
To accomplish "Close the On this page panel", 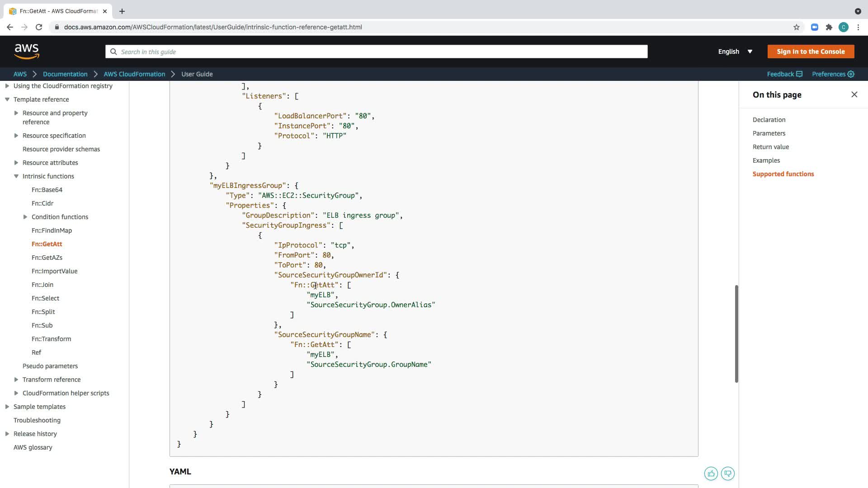I will (854, 94).
